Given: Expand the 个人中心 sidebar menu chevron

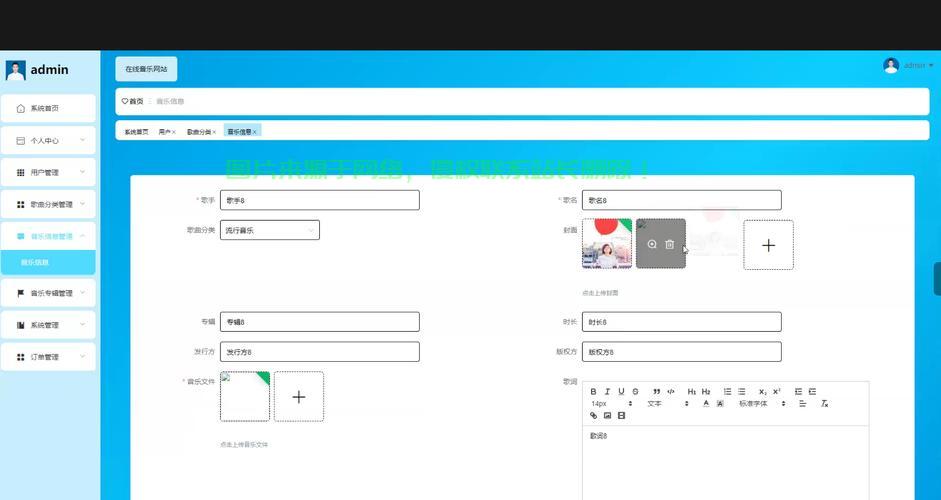Looking at the screenshot, I should click(x=82, y=140).
